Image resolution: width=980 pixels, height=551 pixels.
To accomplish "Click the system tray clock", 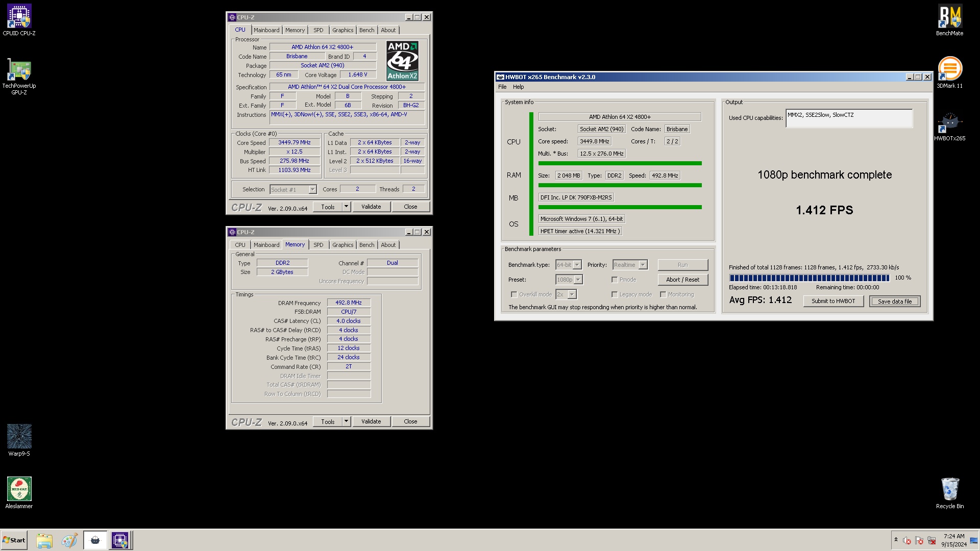I will coord(954,540).
